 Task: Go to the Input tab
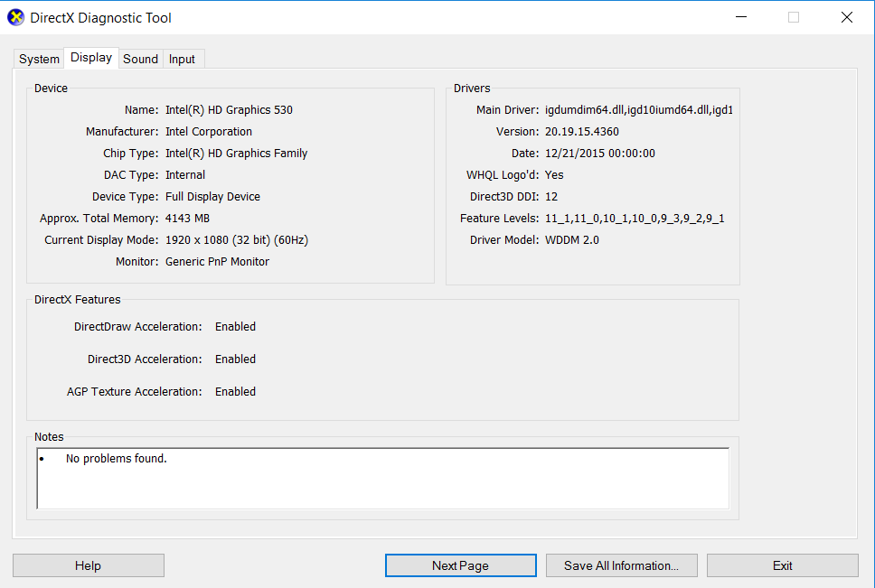point(182,59)
